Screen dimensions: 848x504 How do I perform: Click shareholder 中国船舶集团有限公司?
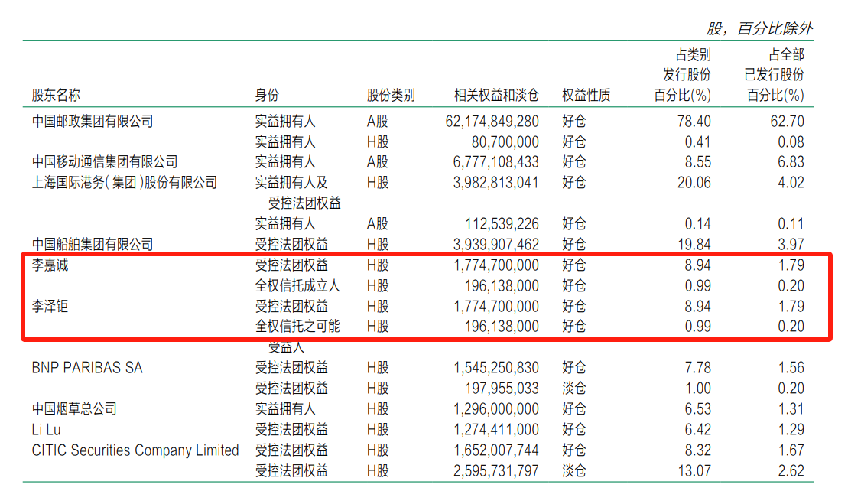[x=93, y=245]
